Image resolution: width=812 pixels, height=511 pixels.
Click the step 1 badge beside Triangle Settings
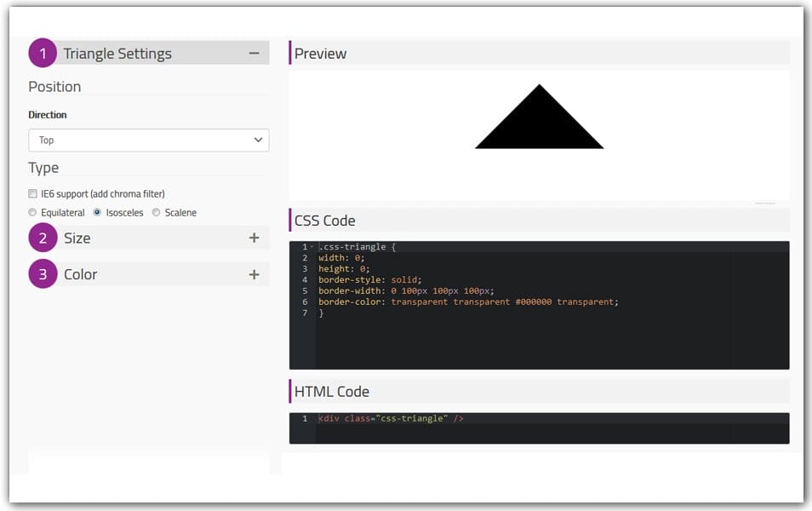[x=43, y=53]
